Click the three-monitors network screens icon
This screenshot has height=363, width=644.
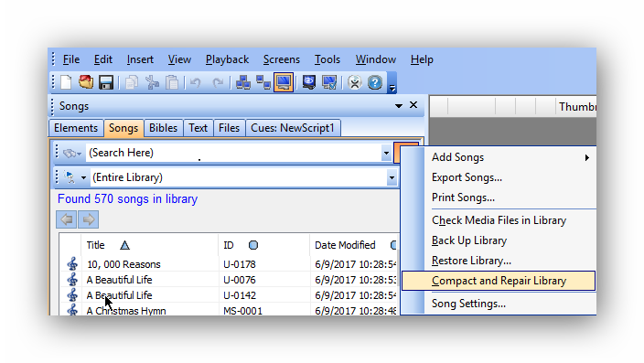243,82
